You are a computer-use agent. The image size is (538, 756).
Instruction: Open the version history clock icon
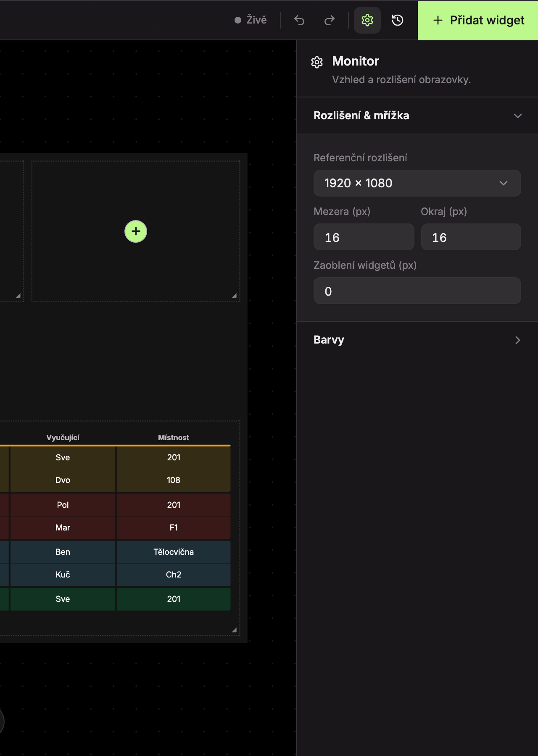click(398, 20)
